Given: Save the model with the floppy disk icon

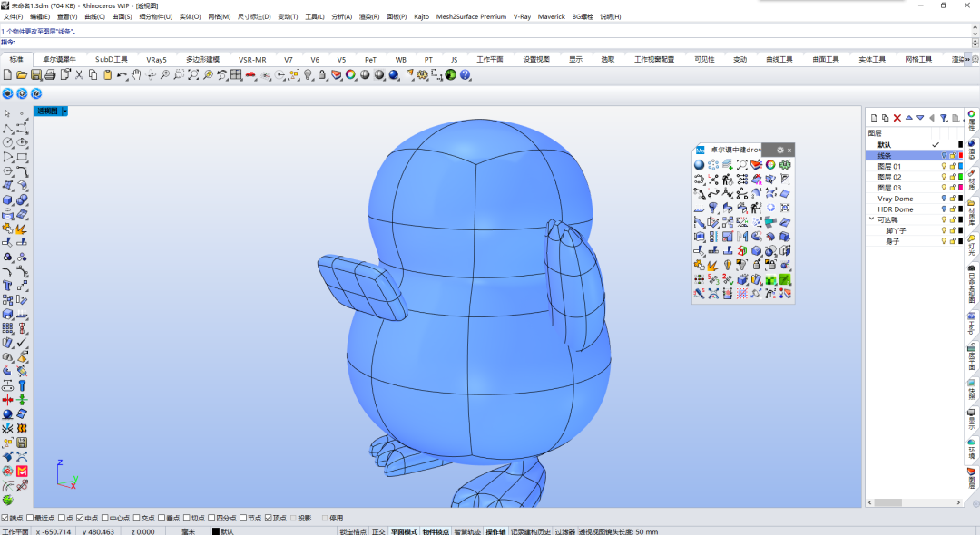Looking at the screenshot, I should coord(35,75).
